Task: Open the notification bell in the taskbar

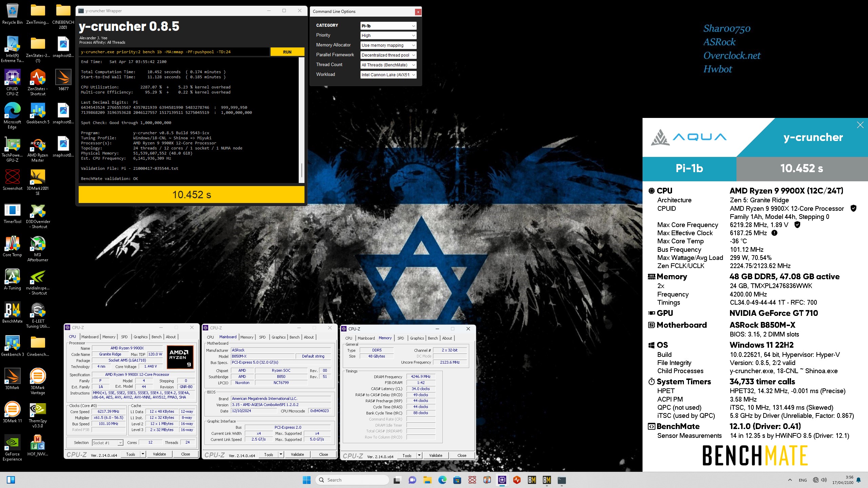Action: (859, 480)
